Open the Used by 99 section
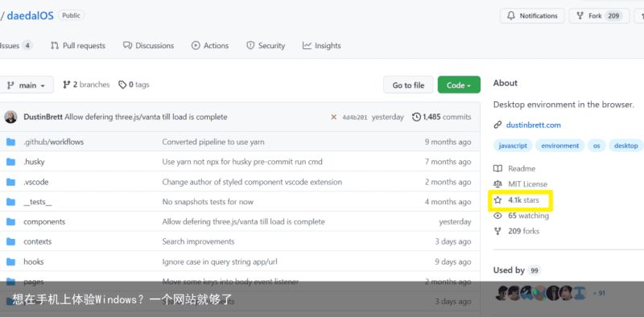 517,270
